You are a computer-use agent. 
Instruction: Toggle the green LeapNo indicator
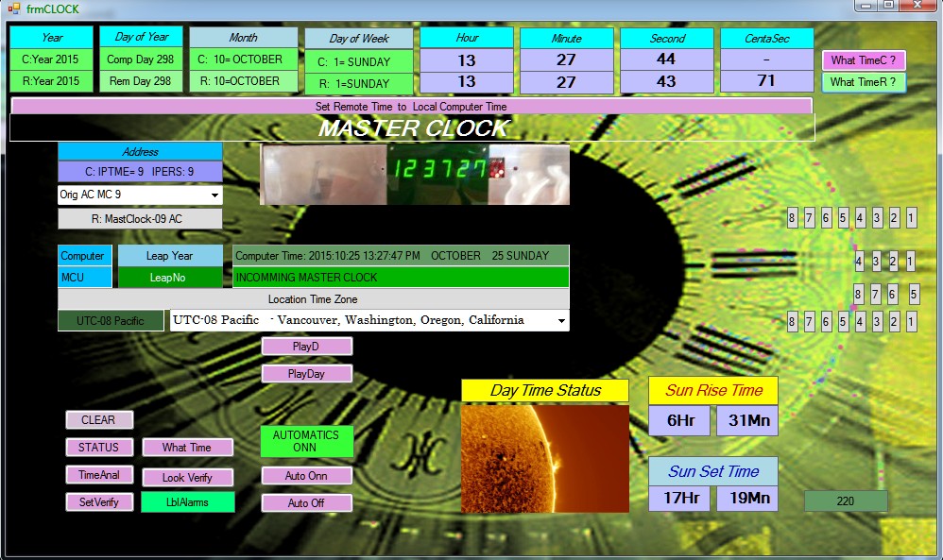pyautogui.click(x=168, y=277)
